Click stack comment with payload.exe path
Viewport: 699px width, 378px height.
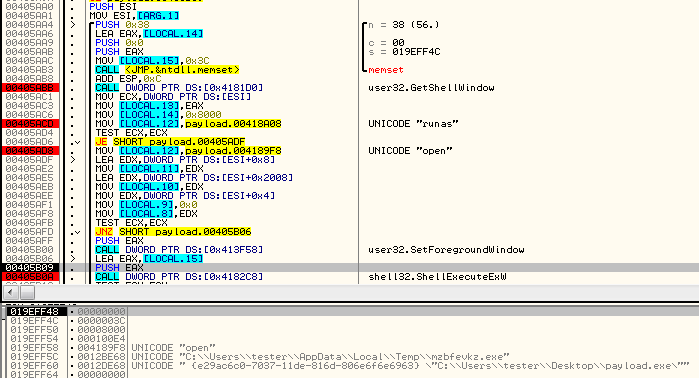(x=411, y=366)
